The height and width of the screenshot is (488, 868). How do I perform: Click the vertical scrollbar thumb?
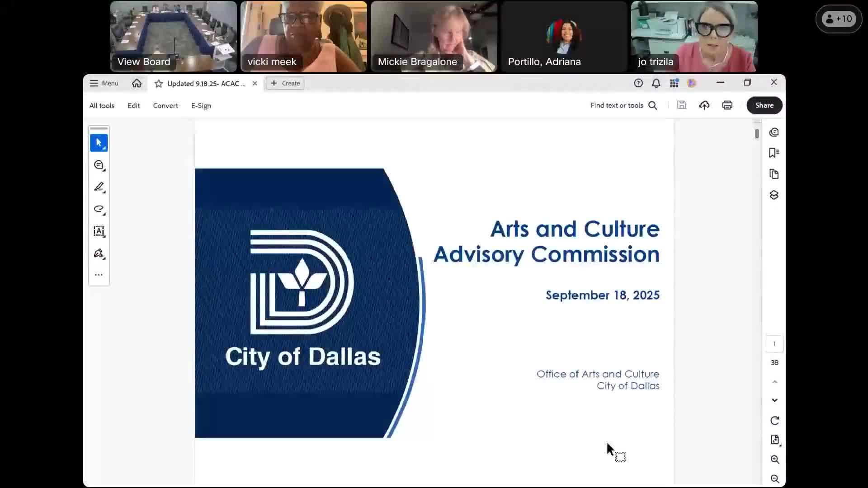(x=757, y=134)
